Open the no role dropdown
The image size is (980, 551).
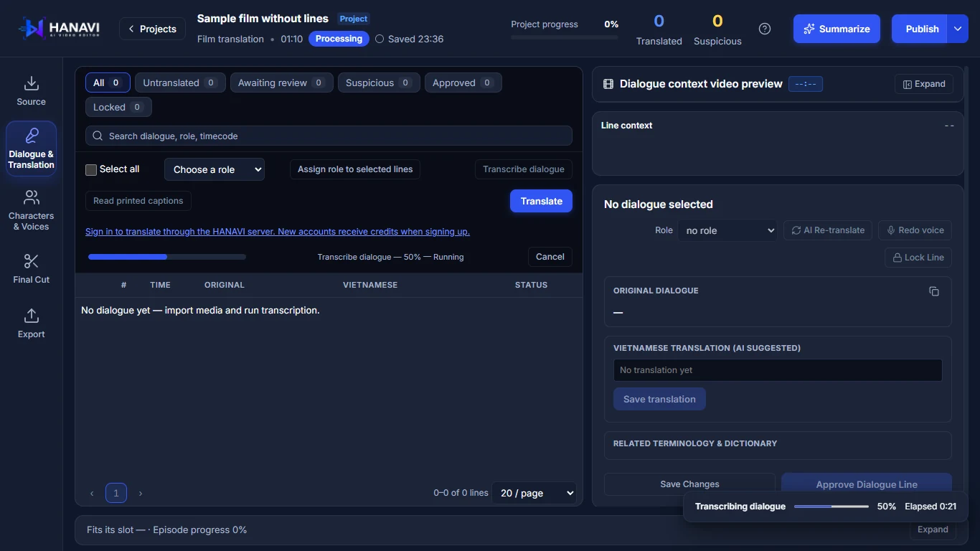coord(727,230)
